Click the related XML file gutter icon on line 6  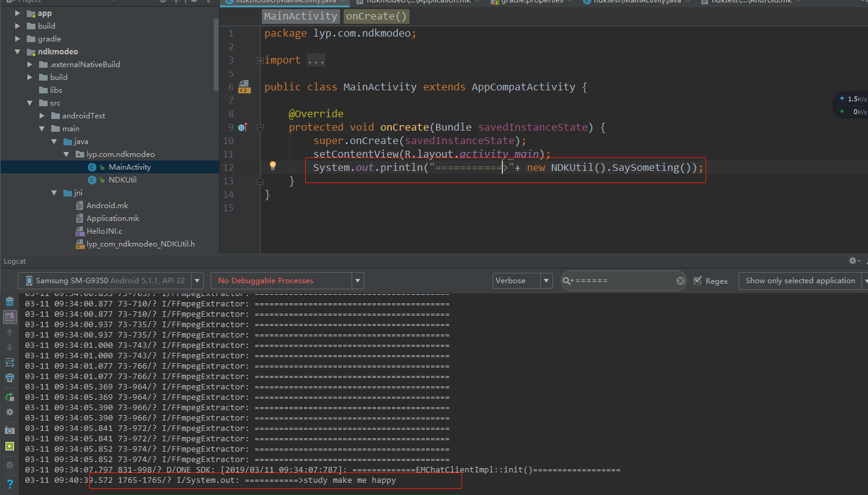[244, 87]
